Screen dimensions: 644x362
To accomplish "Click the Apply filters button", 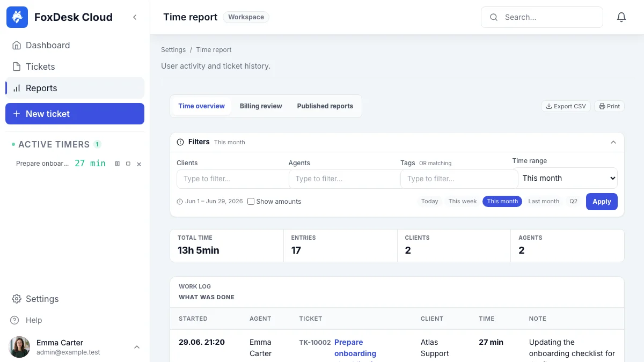I will tap(602, 202).
